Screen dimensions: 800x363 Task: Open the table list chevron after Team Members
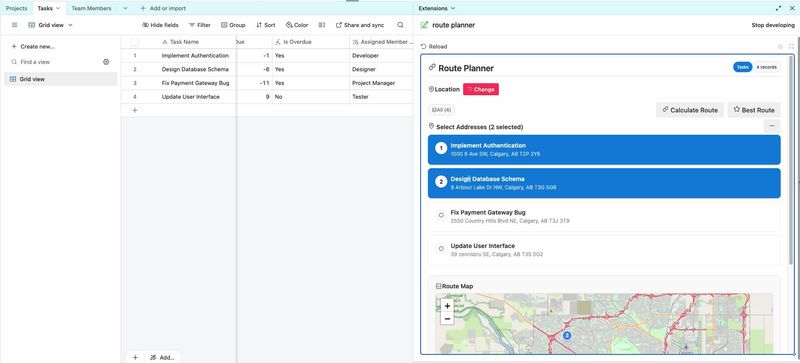[x=126, y=8]
